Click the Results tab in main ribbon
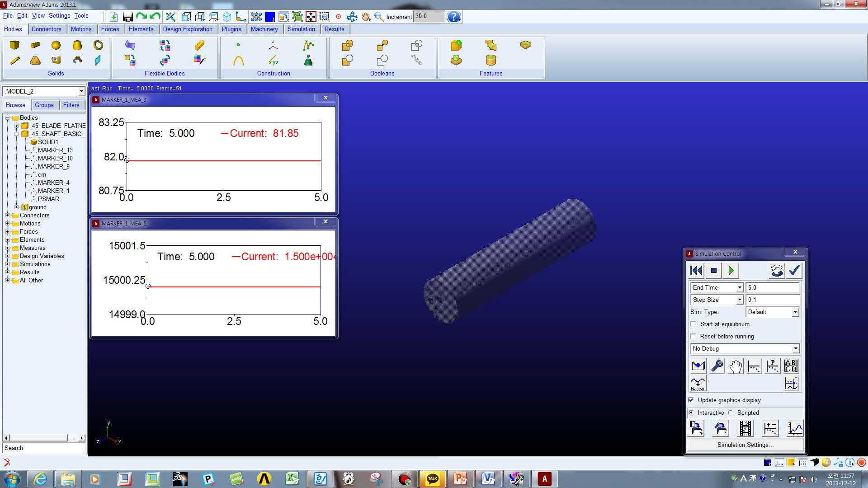Image resolution: width=868 pixels, height=488 pixels. click(334, 28)
